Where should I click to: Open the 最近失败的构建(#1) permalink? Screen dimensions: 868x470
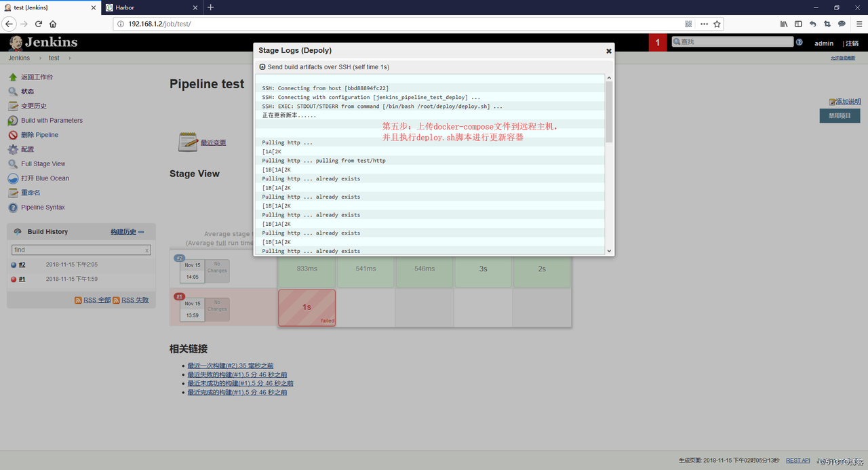pyautogui.click(x=237, y=374)
